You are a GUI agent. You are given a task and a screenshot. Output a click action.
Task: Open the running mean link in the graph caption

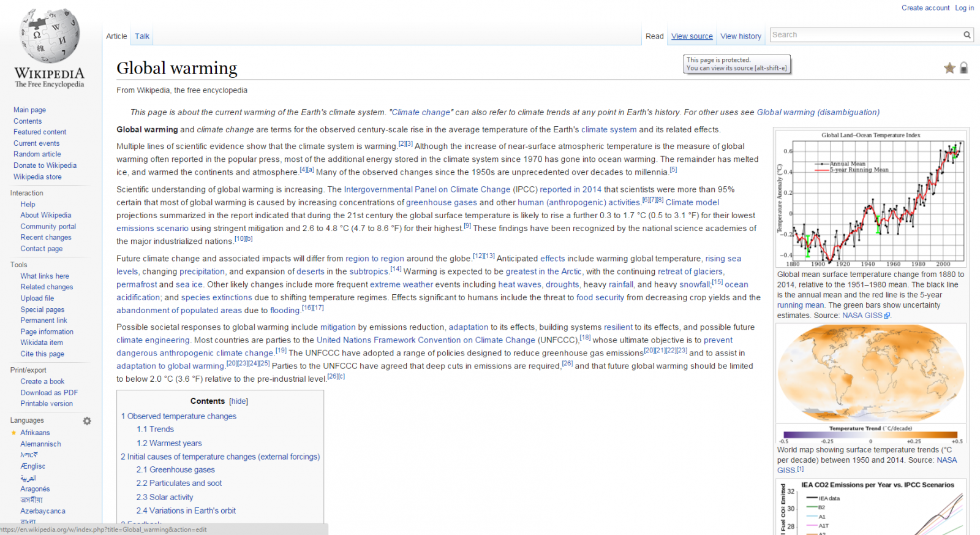click(801, 305)
